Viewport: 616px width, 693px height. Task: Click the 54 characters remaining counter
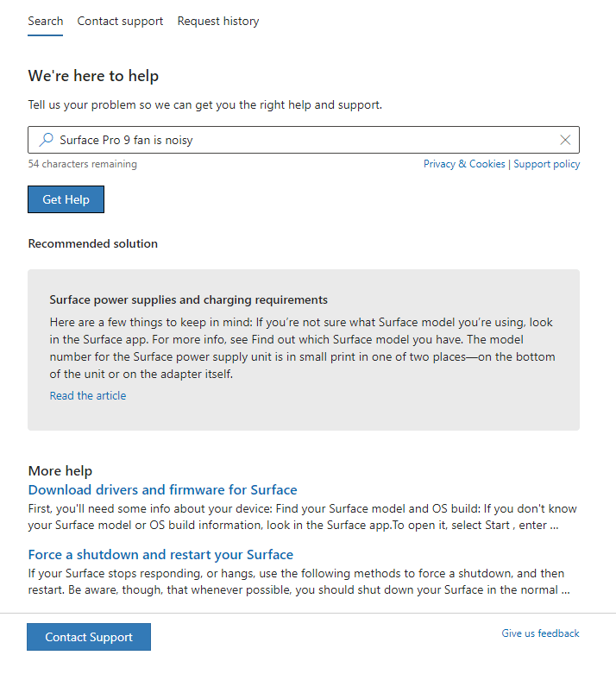82,163
